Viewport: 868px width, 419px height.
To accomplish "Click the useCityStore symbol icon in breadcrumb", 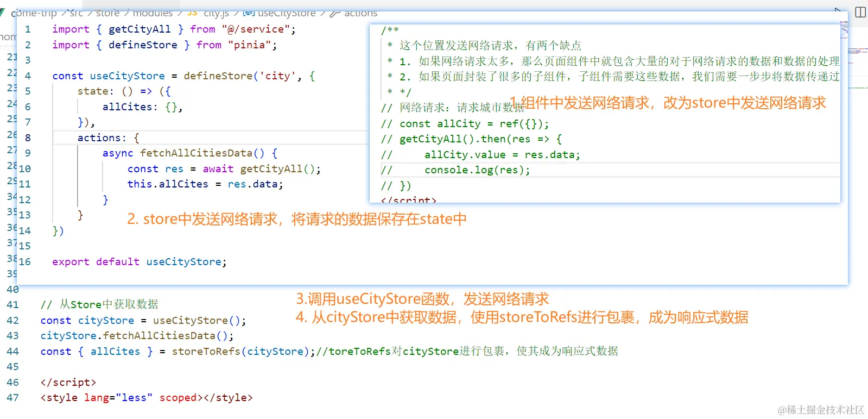I will point(249,12).
